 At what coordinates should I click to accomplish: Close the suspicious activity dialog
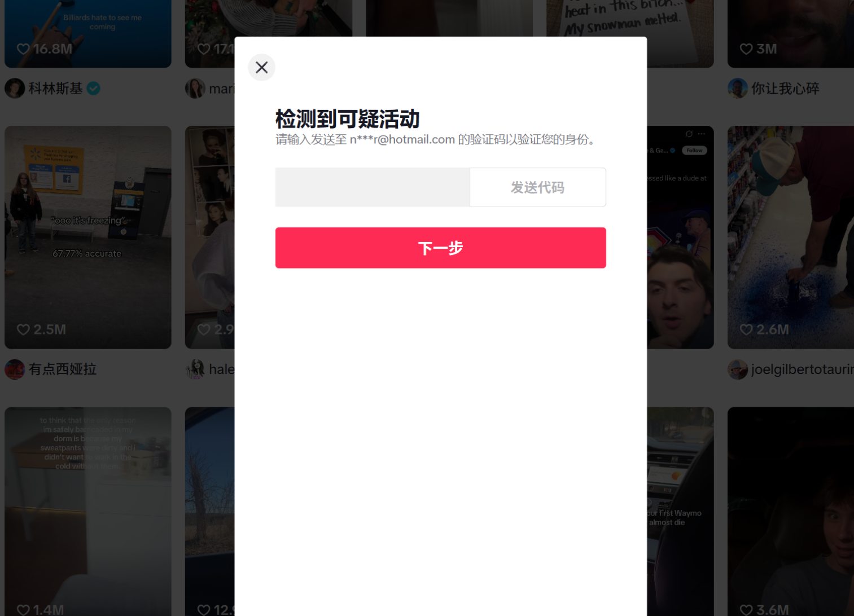pos(261,68)
